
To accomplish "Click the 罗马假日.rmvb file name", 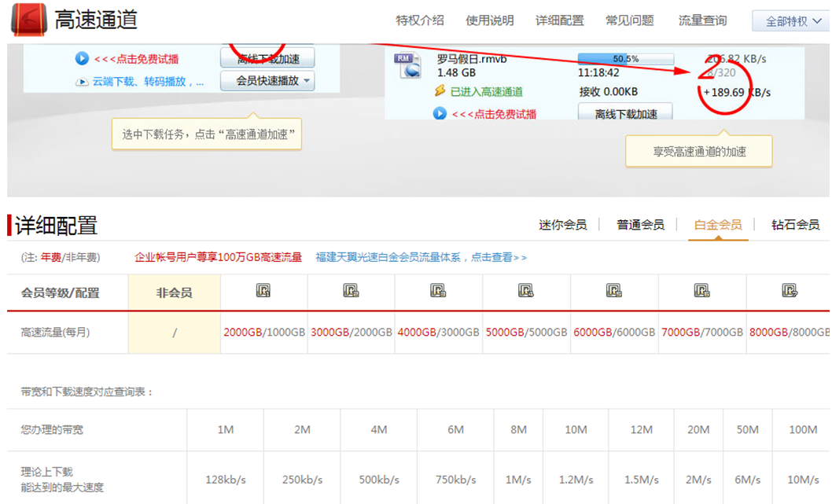I will pos(471,59).
